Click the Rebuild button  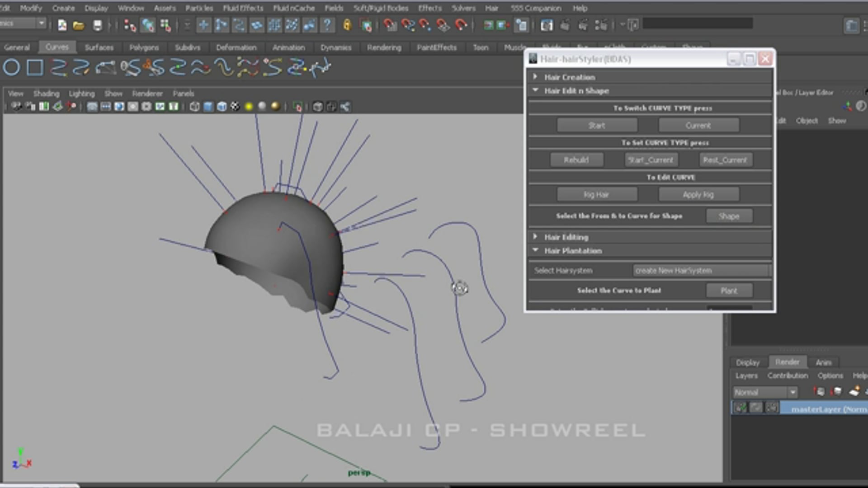(x=576, y=160)
